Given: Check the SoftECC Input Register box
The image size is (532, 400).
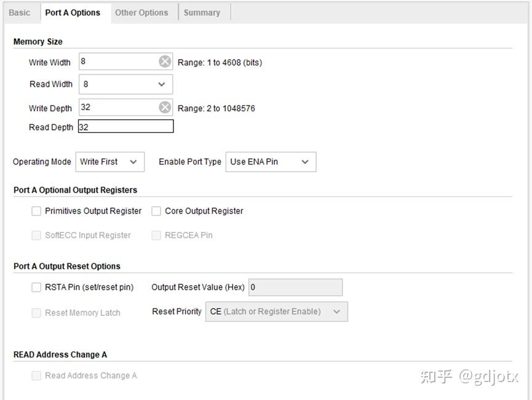Looking at the screenshot, I should [x=36, y=235].
